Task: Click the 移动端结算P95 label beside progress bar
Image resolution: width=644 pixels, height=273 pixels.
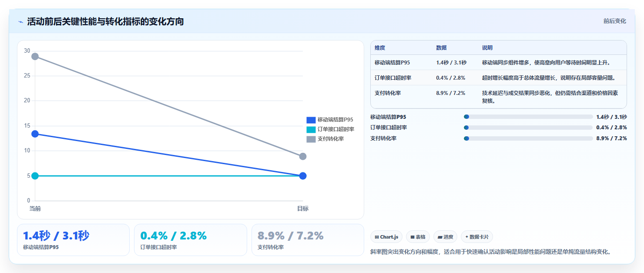Action: 388,117
